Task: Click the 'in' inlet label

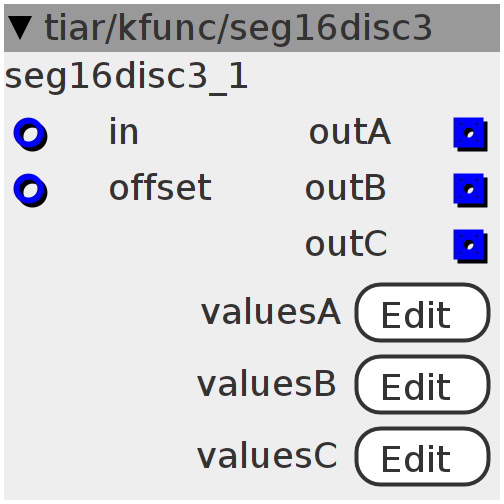Action: [124, 132]
